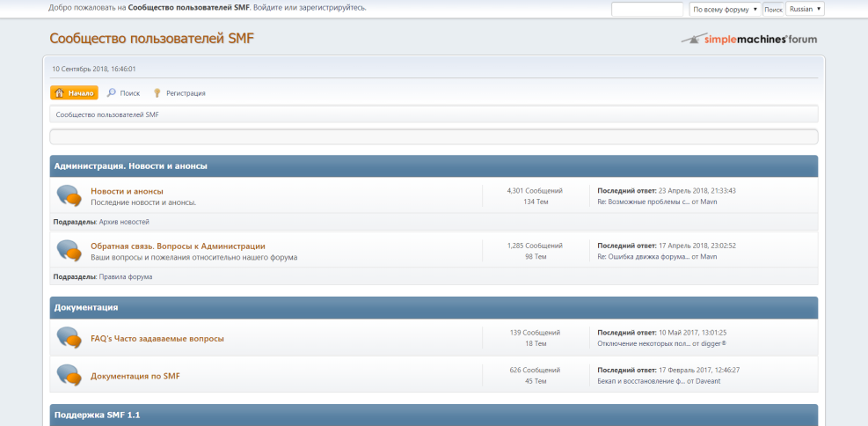
Task: Open the Mavn user profile in Новости row
Action: 709,202
